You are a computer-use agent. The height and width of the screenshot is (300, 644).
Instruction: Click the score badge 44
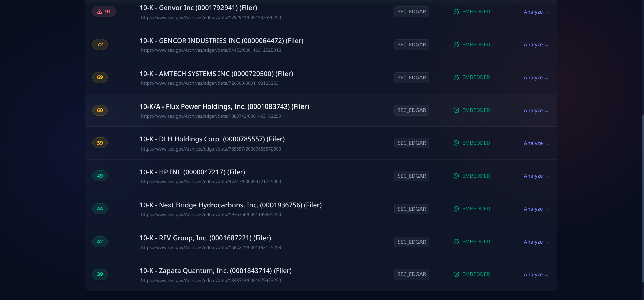coord(100,209)
